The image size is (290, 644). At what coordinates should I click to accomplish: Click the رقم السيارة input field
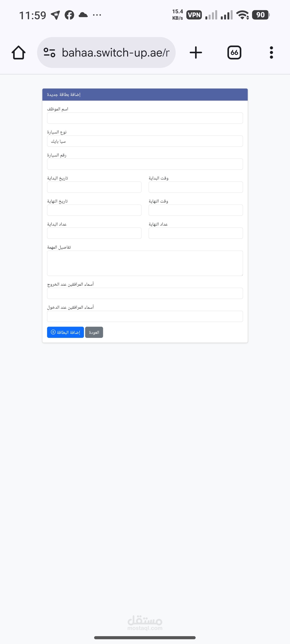[x=145, y=164]
